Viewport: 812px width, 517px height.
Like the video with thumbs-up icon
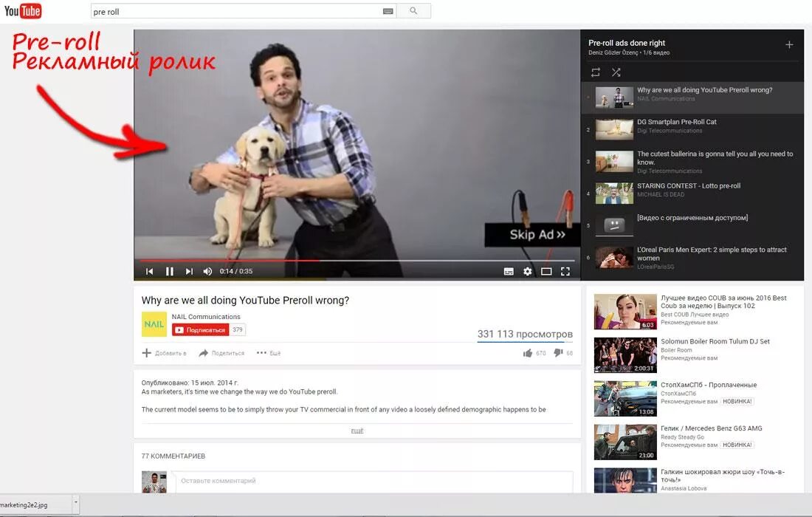pyautogui.click(x=528, y=353)
